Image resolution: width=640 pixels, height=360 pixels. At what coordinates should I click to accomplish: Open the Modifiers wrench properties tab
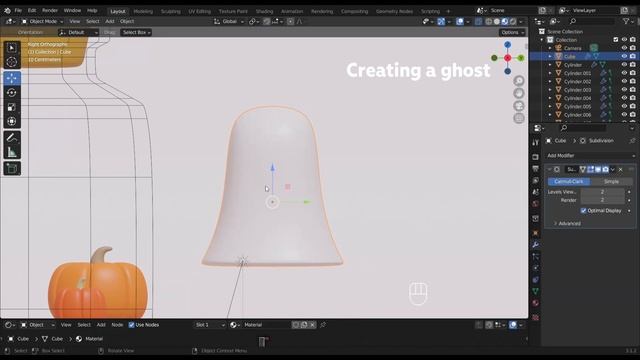tap(536, 244)
